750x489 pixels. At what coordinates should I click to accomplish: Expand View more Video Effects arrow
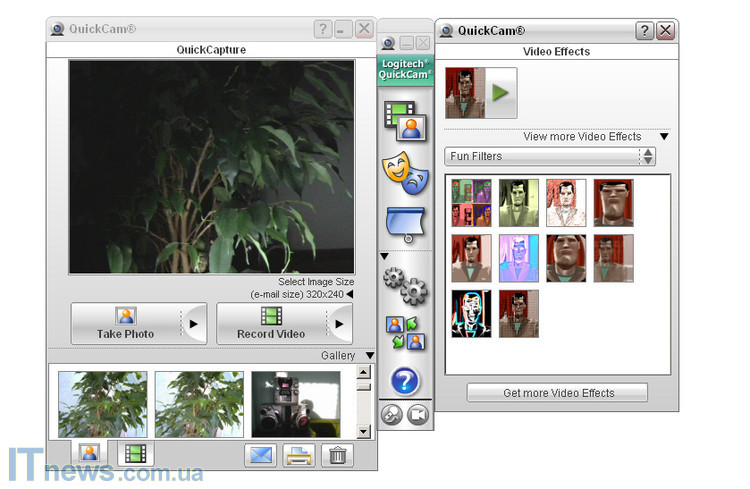tap(663, 136)
